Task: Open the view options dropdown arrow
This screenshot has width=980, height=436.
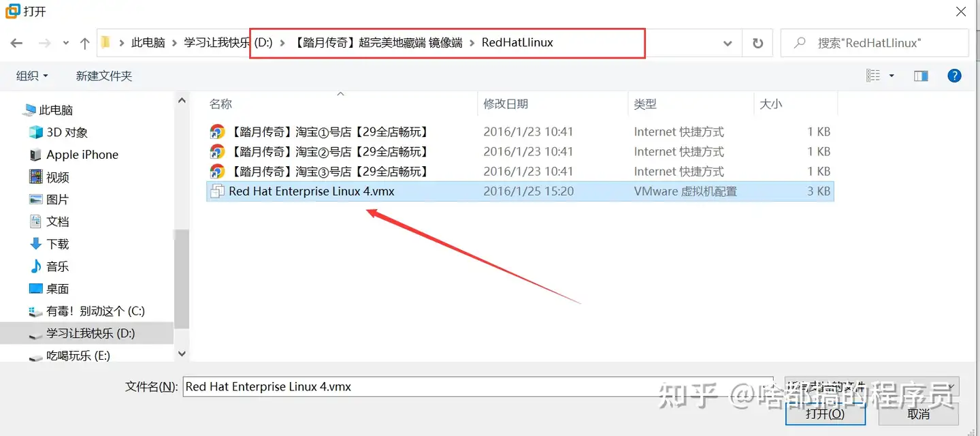Action: click(892, 76)
